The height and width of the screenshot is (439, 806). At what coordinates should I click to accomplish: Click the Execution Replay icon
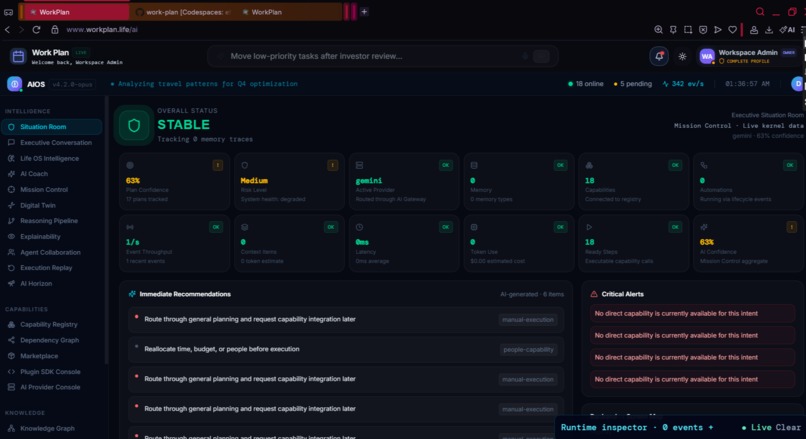pyautogui.click(x=11, y=268)
